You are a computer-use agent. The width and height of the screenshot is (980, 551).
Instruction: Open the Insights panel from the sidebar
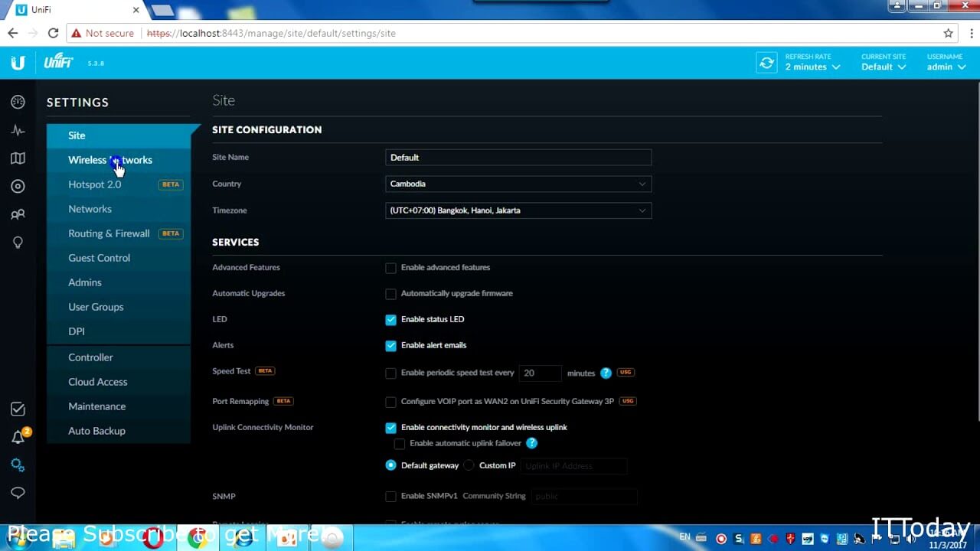(x=18, y=243)
